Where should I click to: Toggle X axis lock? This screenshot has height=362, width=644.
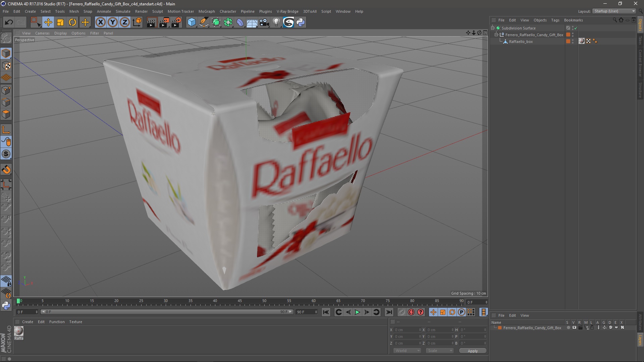tap(100, 22)
